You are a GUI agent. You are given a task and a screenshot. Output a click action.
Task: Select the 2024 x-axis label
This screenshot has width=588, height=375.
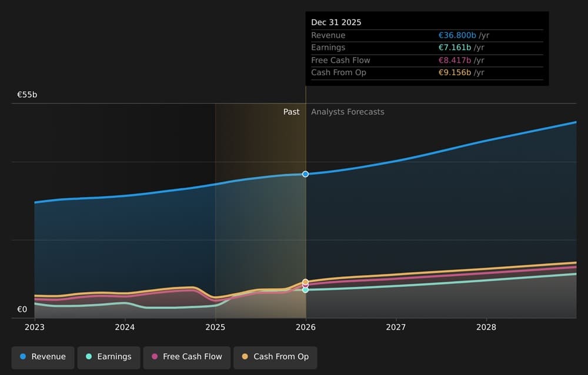tap(125, 327)
